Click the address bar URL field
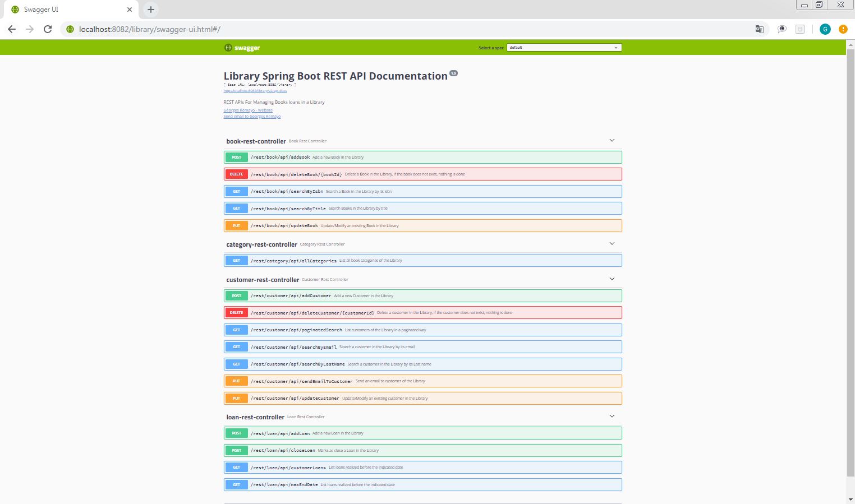855x504 pixels. [393, 29]
